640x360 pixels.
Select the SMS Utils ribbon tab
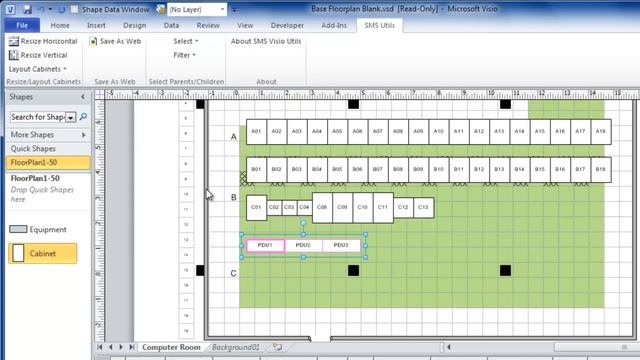tap(380, 25)
